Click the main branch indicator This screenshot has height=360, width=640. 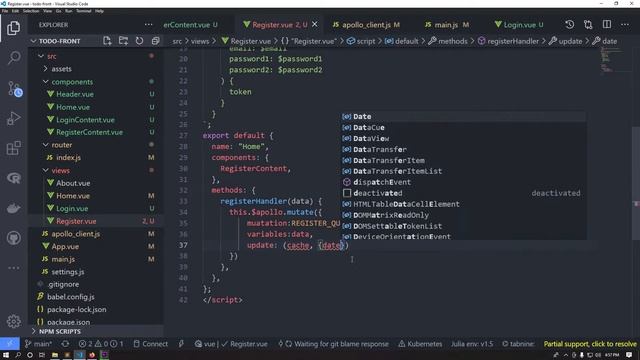pos(38,344)
